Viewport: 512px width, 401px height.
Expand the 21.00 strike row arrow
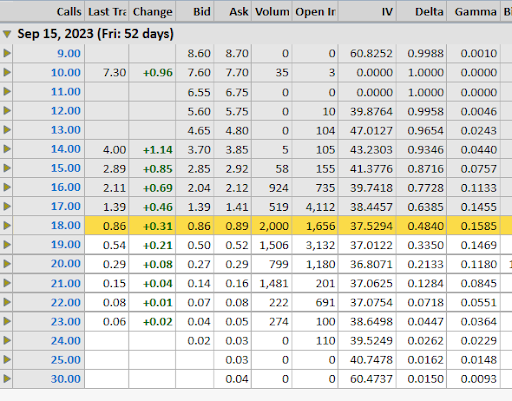point(7,283)
